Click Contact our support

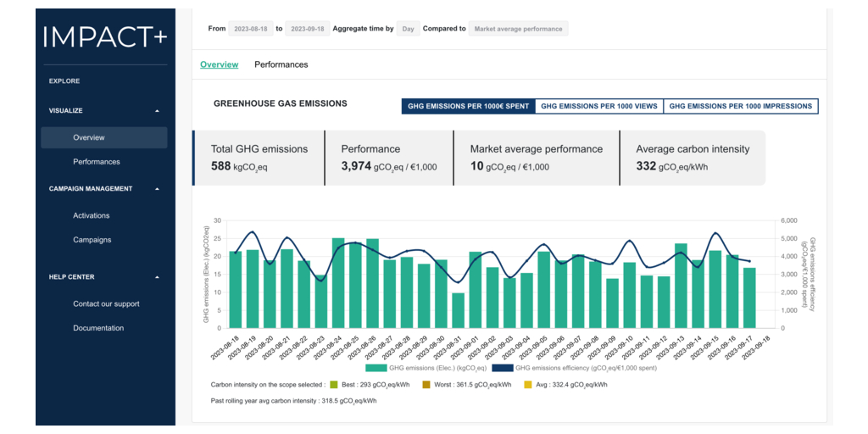coord(106,304)
